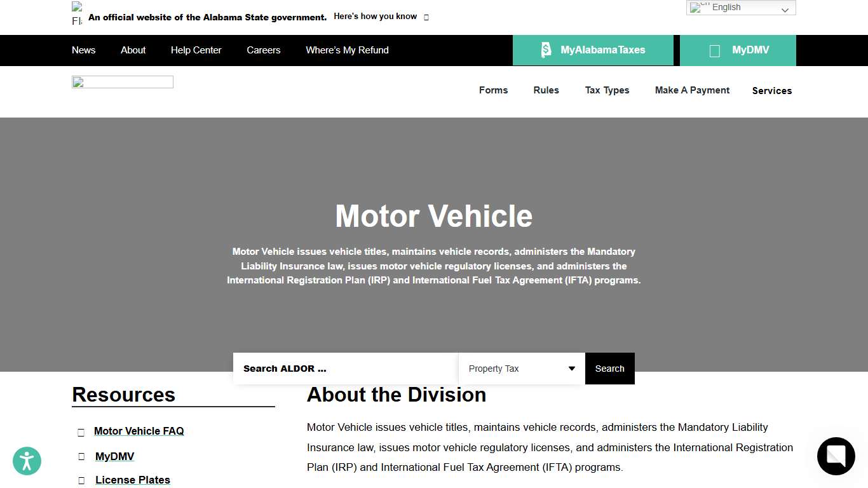Go to the Help Center page
This screenshot has height=488, width=868.
196,50
